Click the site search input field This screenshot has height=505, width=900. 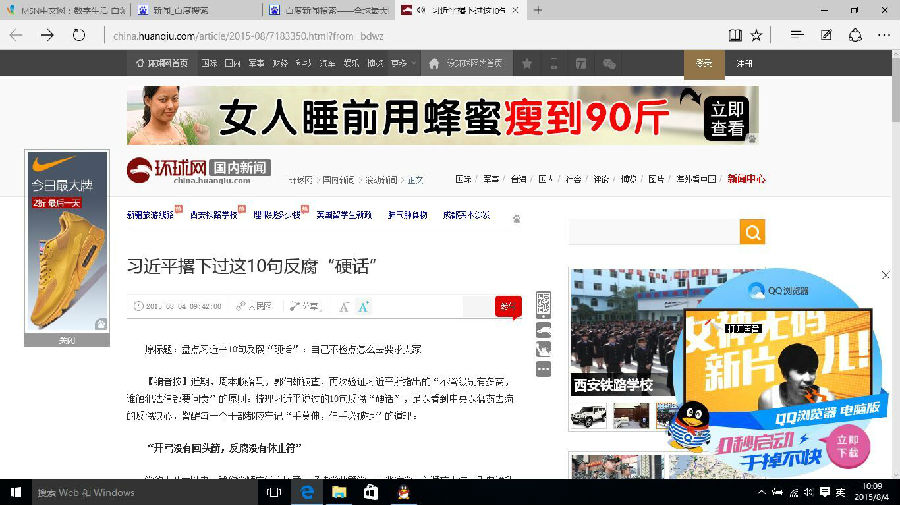tap(653, 232)
